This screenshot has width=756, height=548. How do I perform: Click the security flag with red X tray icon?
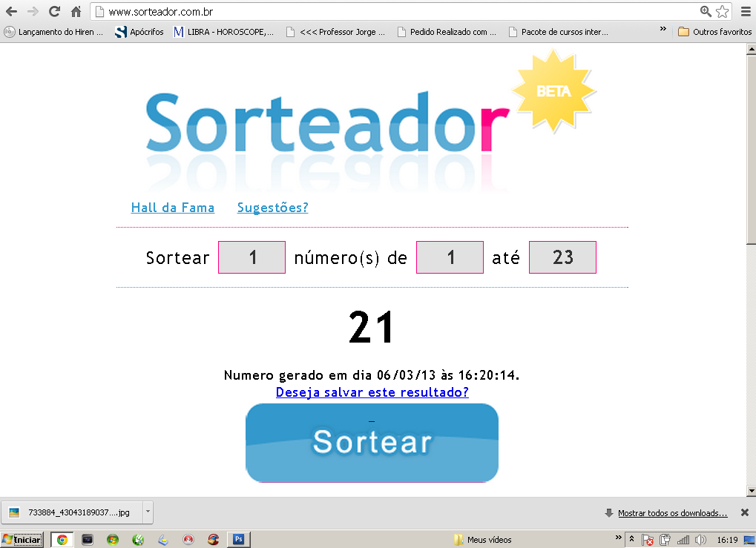pos(648,541)
